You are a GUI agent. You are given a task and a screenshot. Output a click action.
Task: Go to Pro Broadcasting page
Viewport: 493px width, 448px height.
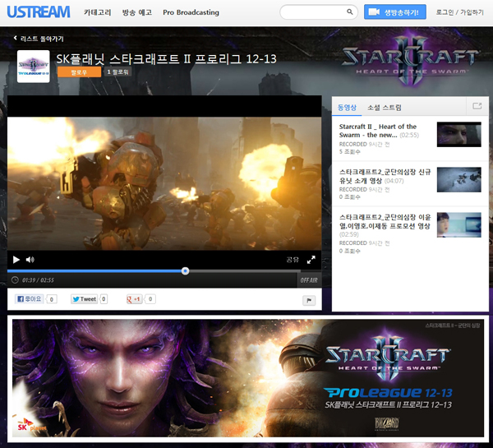point(191,13)
